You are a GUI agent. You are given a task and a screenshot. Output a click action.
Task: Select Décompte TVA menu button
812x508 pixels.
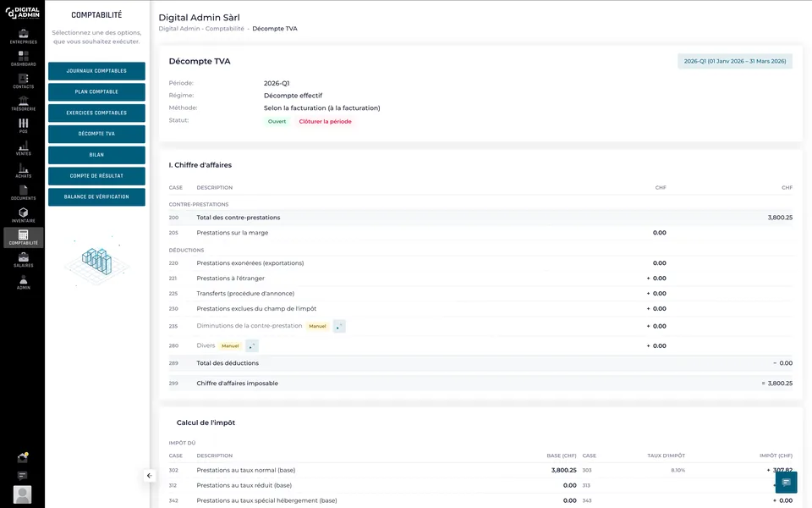point(96,134)
